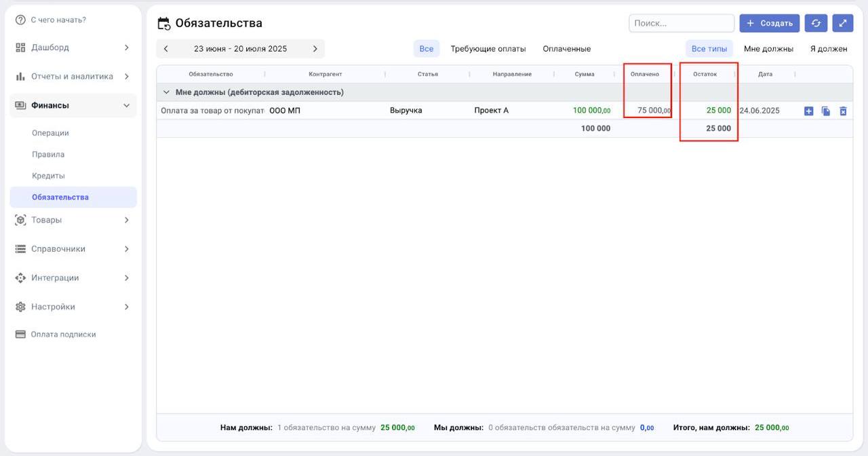Click the refresh icon next to Создать
868x456 pixels.
pyautogui.click(x=816, y=23)
